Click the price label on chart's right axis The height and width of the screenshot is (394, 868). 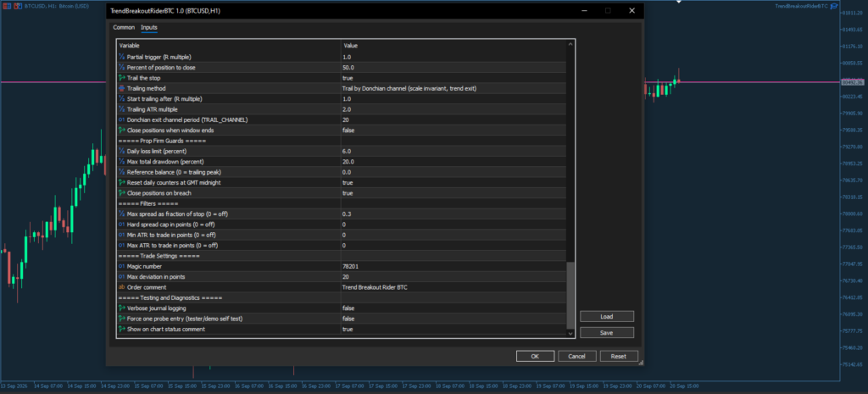(853, 82)
